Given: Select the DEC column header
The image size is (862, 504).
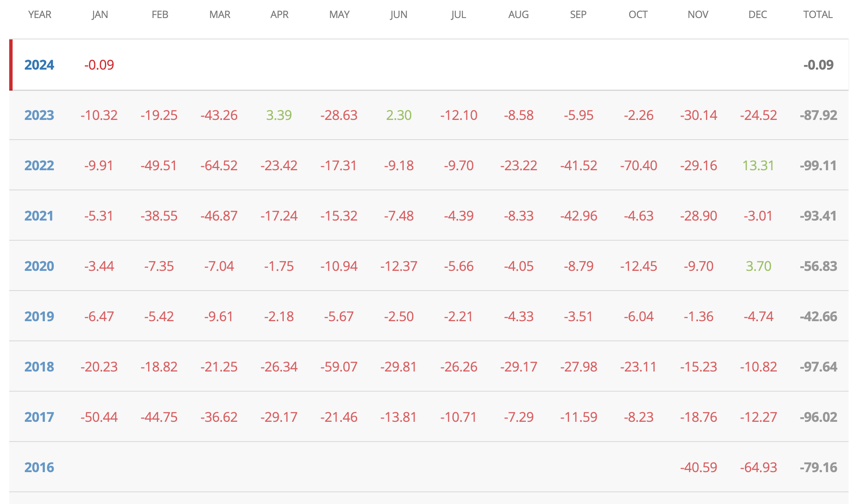Looking at the screenshot, I should pos(758,15).
